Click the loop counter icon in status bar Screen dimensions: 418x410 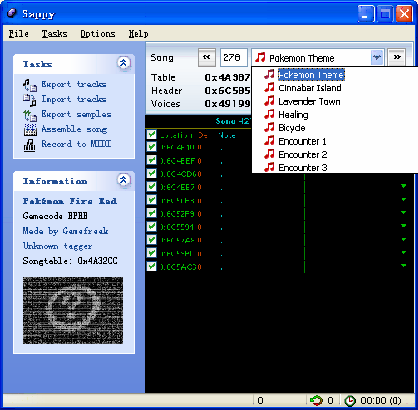click(316, 400)
